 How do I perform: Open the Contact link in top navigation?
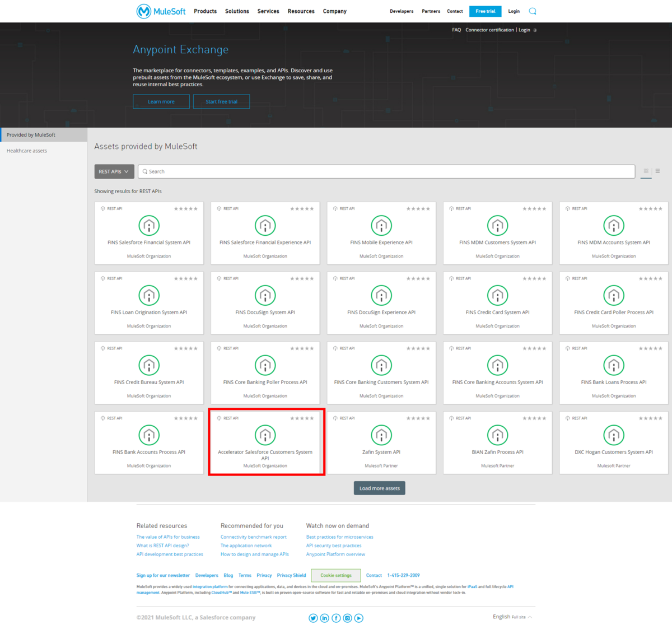pos(455,11)
